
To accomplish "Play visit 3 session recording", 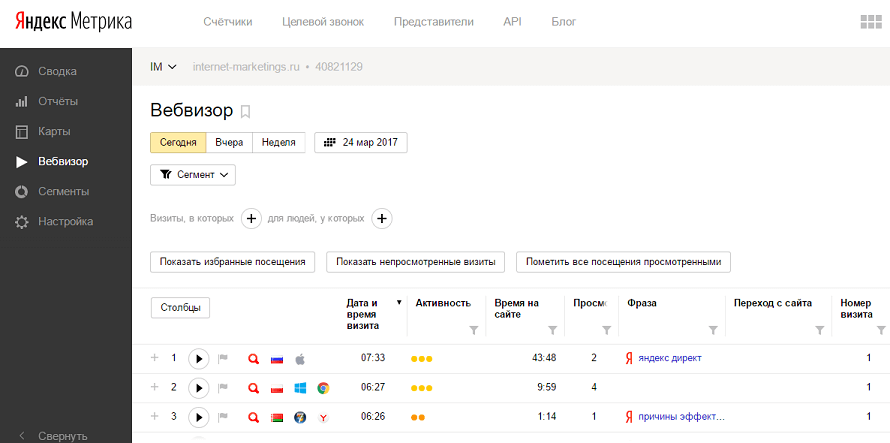I will (198, 416).
